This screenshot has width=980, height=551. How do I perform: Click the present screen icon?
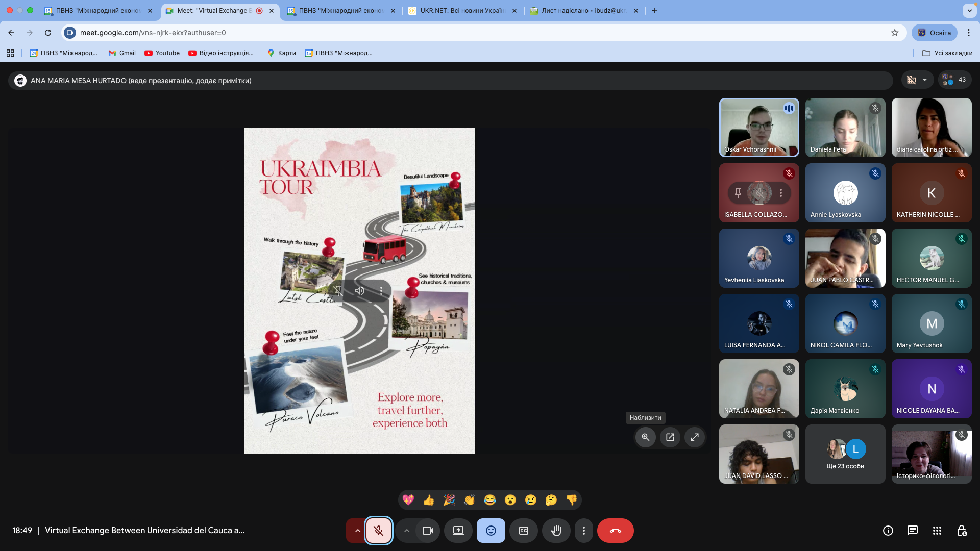pyautogui.click(x=458, y=531)
